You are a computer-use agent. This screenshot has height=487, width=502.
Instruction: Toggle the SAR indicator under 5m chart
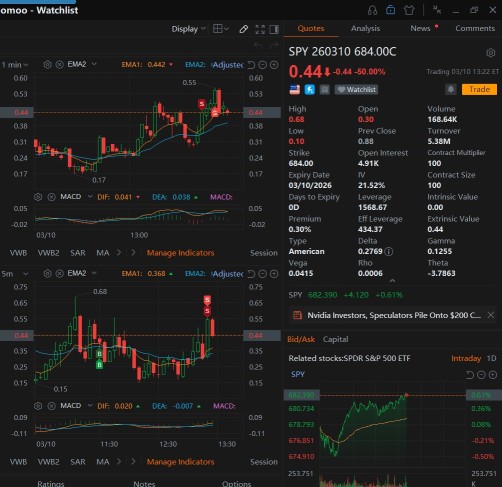(78, 462)
